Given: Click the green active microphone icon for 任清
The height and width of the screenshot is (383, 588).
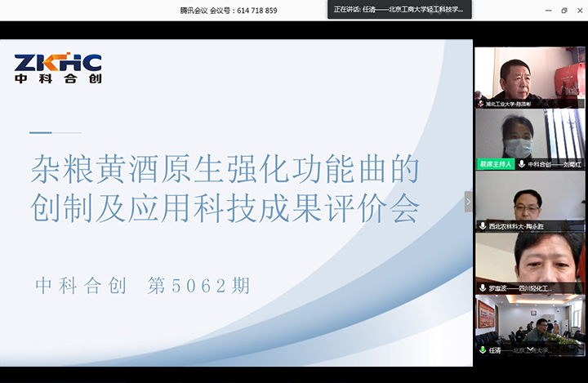Looking at the screenshot, I should pos(482,350).
